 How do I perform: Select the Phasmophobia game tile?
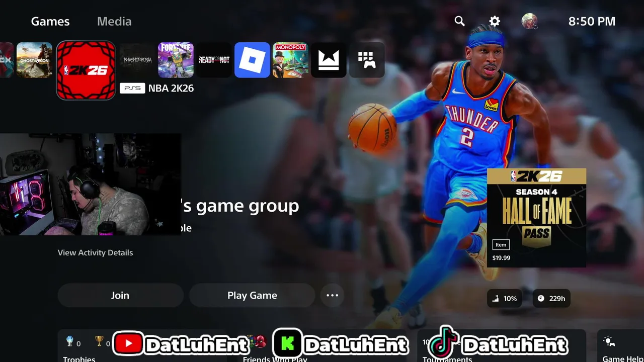[x=137, y=60]
